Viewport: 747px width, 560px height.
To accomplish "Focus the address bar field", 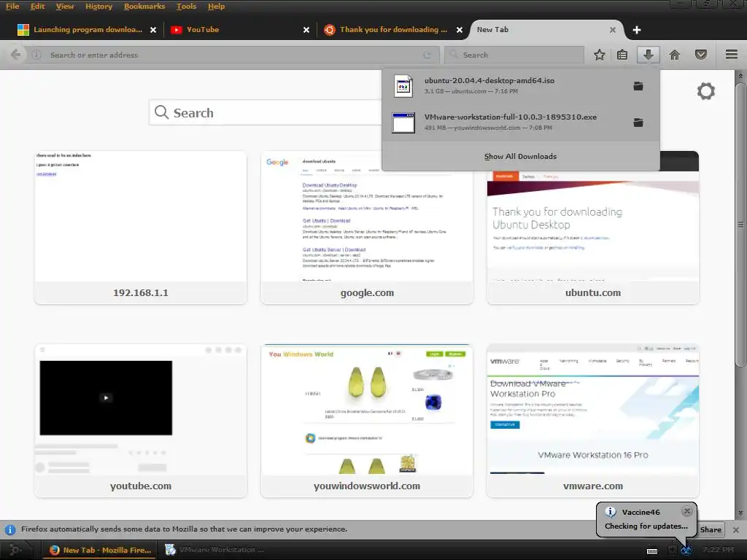I will [233, 55].
